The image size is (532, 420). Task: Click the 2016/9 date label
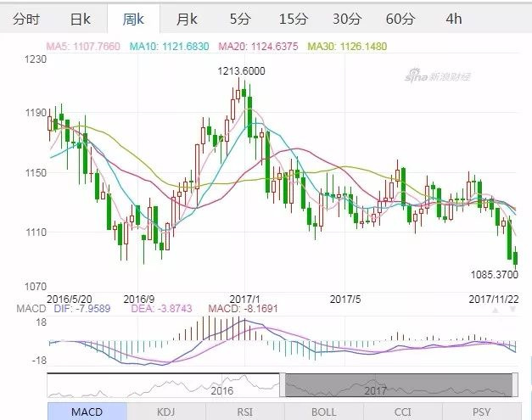pos(139,299)
